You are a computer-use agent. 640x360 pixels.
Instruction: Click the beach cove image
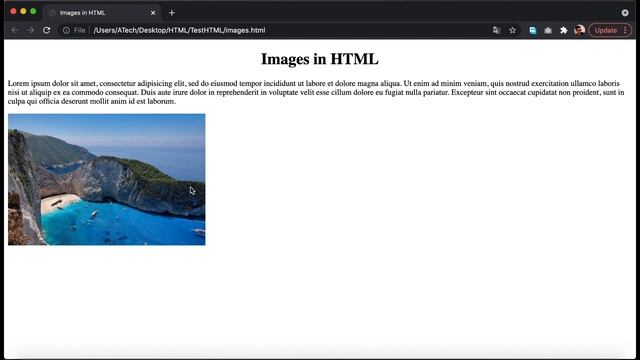107,180
